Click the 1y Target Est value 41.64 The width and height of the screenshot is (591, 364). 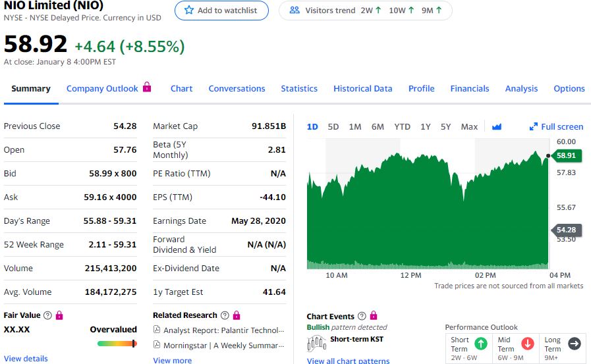pyautogui.click(x=274, y=292)
